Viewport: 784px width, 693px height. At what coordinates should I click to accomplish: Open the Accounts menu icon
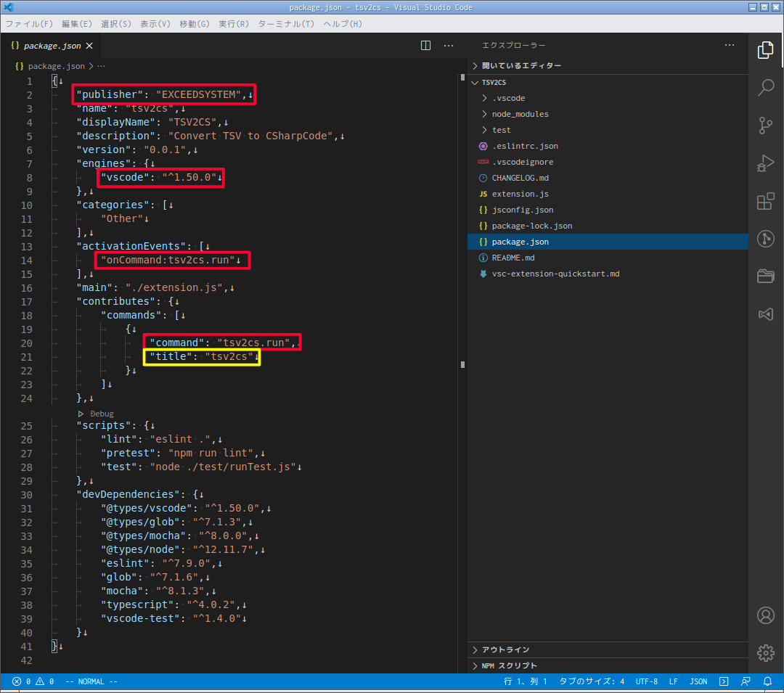tap(766, 615)
